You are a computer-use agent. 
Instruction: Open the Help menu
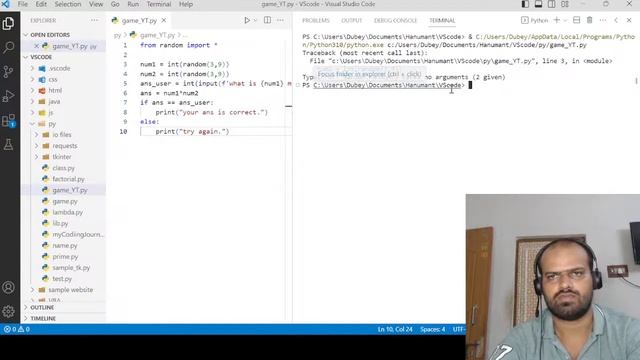(186, 4)
